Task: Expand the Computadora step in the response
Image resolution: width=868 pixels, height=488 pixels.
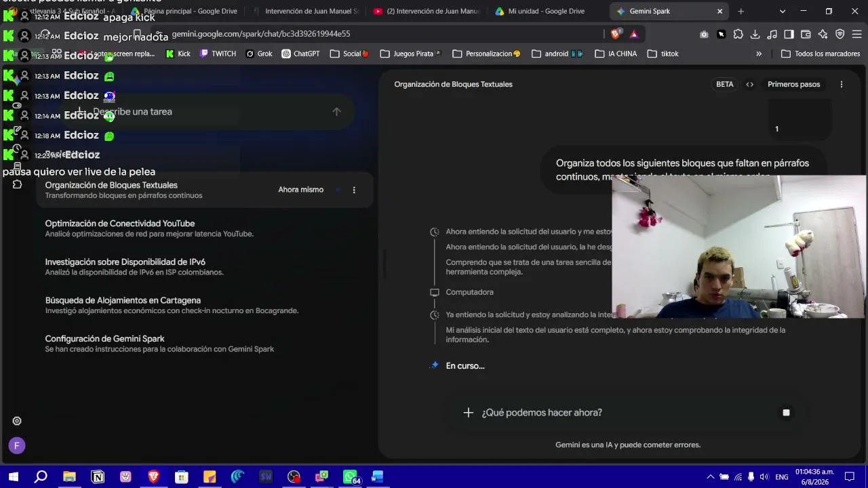Action: click(x=469, y=292)
